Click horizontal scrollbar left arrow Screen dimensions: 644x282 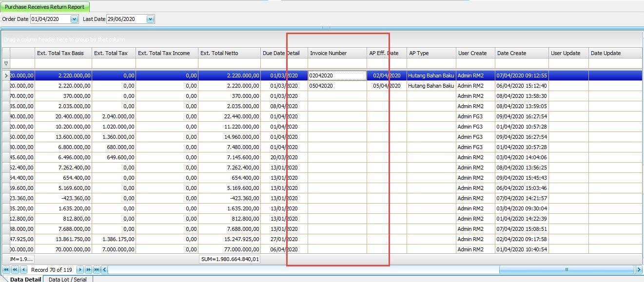(105, 269)
